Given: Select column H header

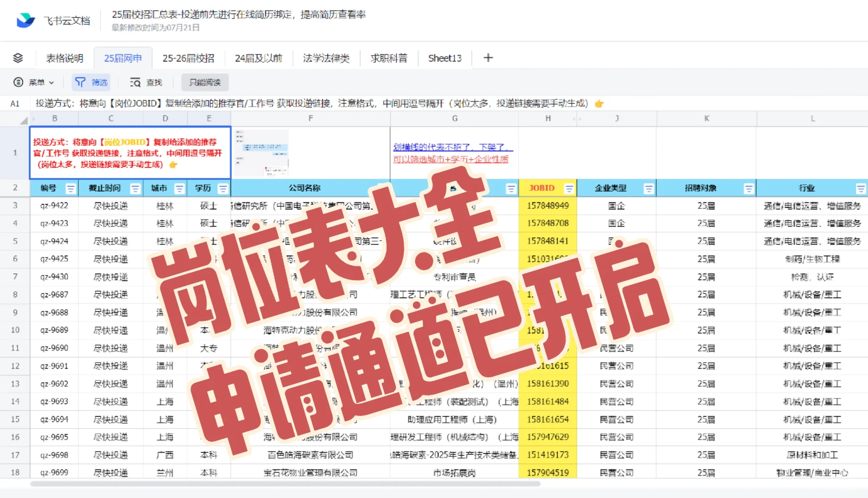Looking at the screenshot, I should pos(548,119).
